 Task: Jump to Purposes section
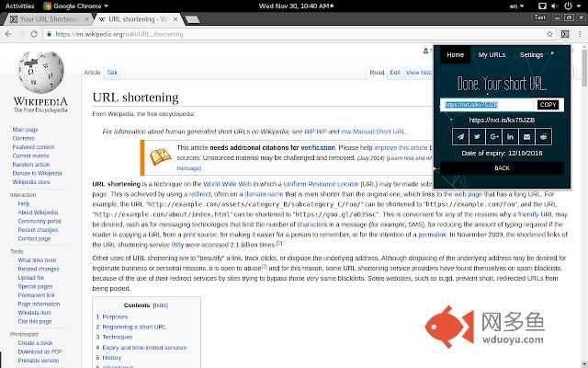[115, 316]
